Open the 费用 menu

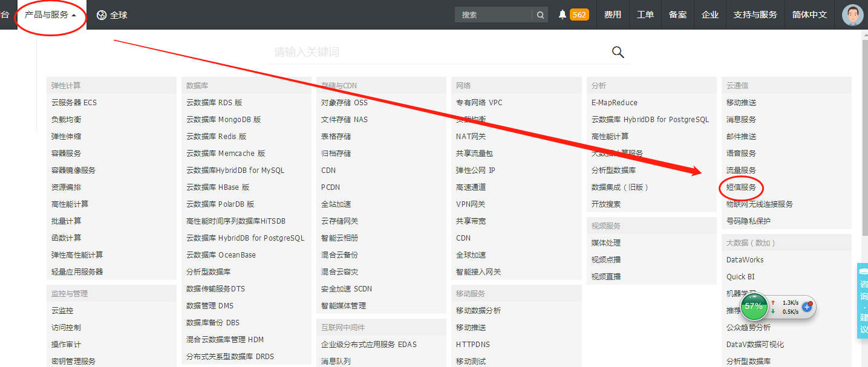[x=613, y=15]
